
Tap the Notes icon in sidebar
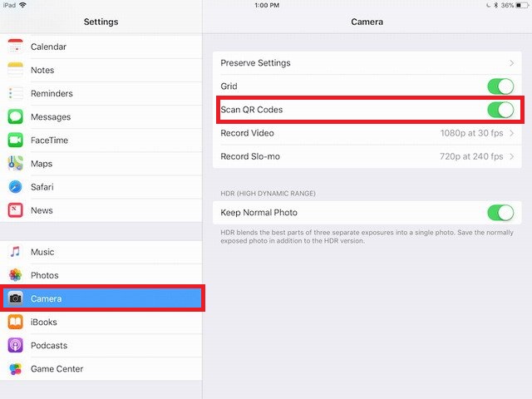click(16, 71)
